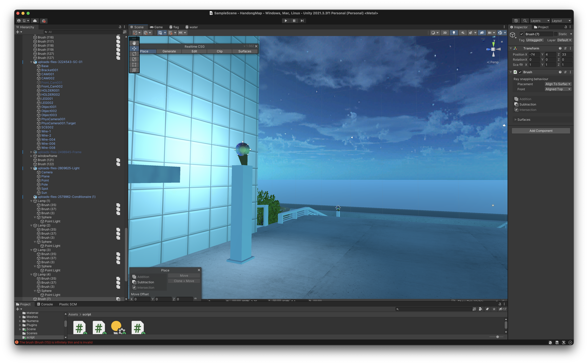Toggle scene audio mute icon
This screenshot has width=588, height=364.
(463, 33)
